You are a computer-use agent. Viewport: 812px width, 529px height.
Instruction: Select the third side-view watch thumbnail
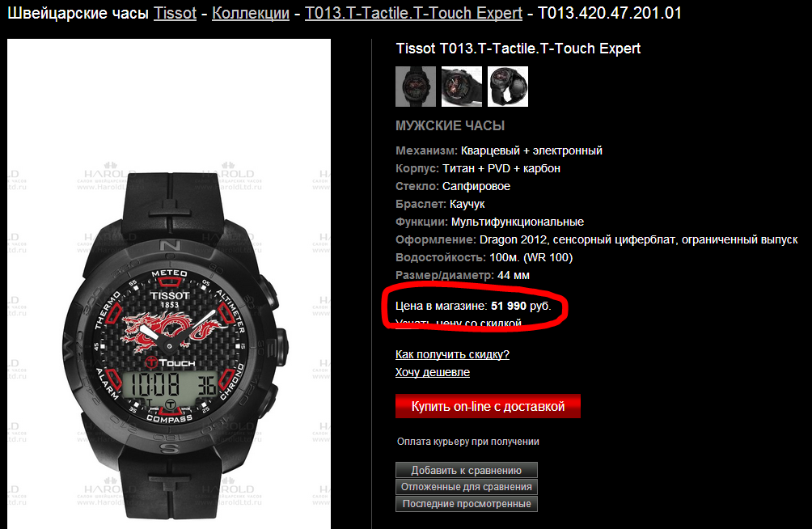[x=508, y=87]
